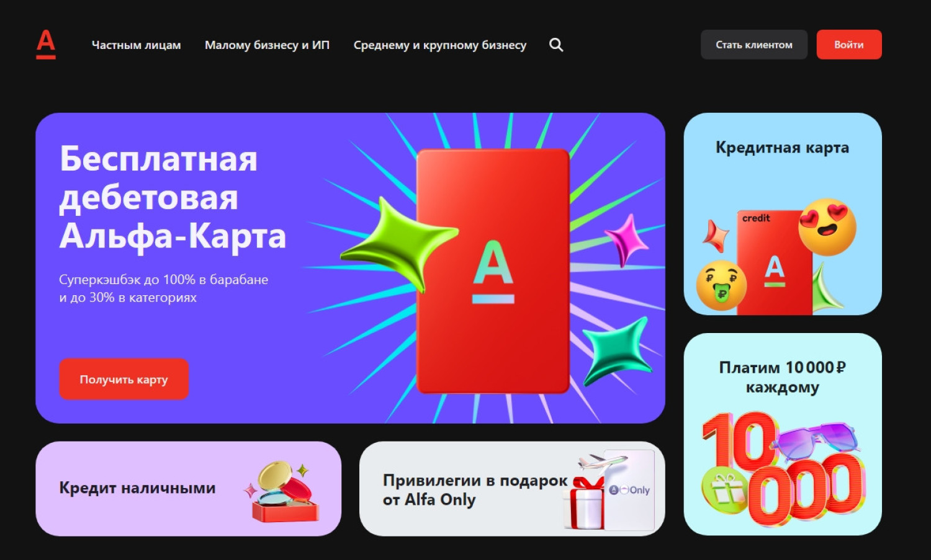Open Частным лицам menu
Screen dimensions: 931x560
click(137, 45)
